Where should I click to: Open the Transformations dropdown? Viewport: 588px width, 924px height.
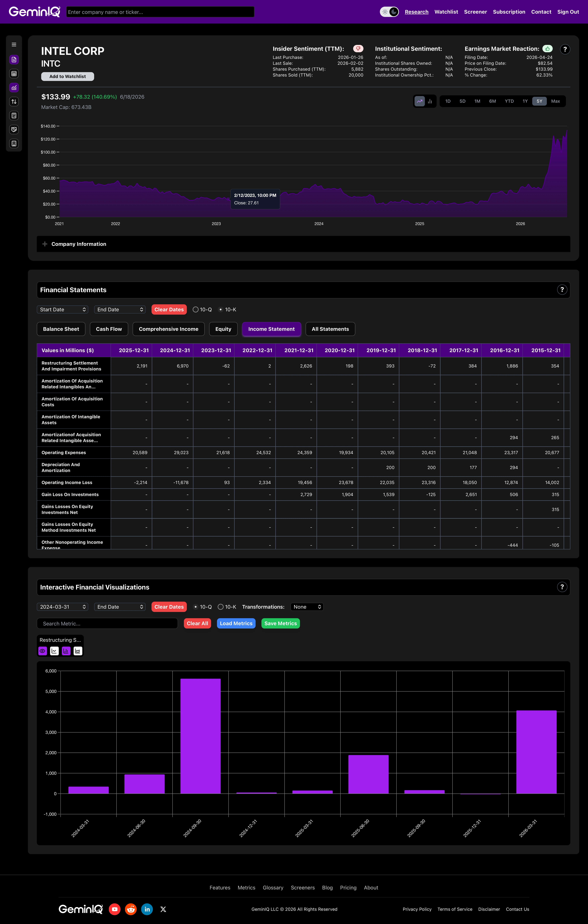[x=307, y=607]
